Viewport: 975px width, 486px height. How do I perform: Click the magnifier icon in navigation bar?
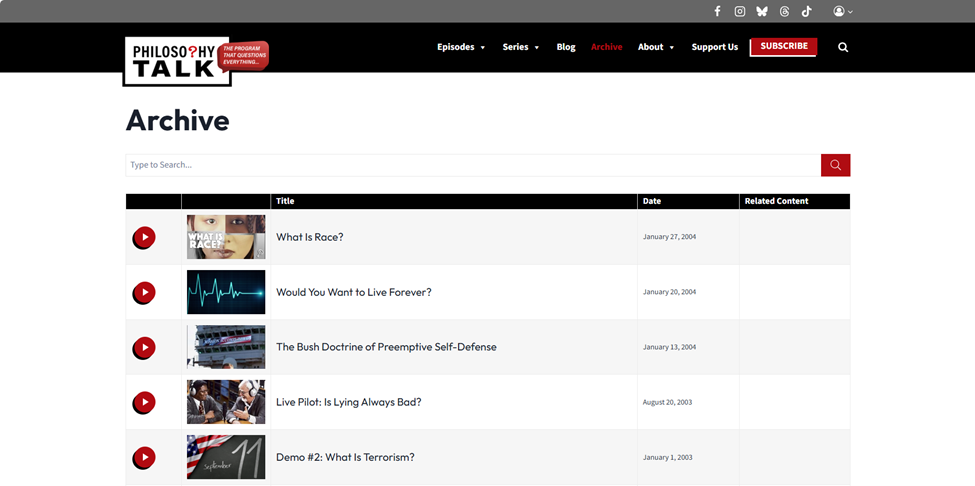click(843, 47)
